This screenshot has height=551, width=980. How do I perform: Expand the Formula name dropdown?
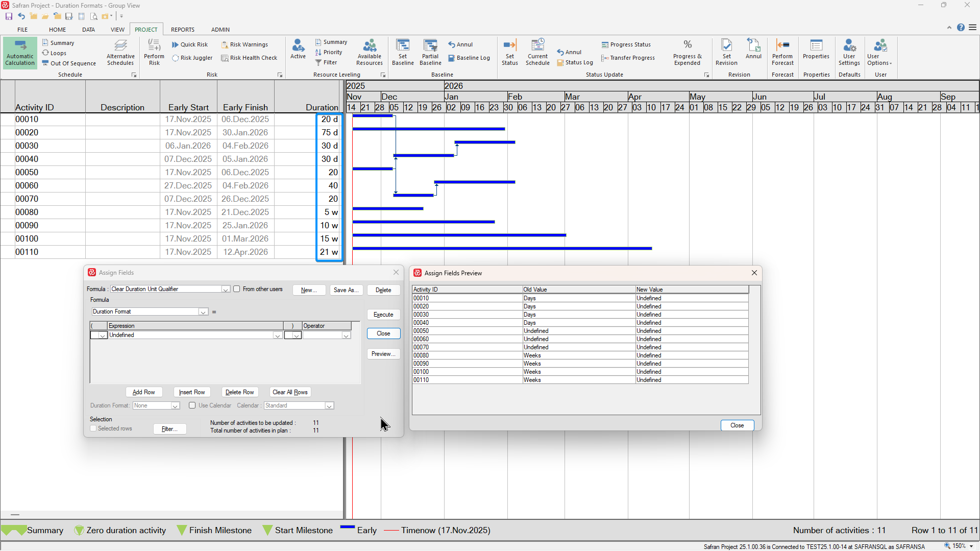[225, 290]
